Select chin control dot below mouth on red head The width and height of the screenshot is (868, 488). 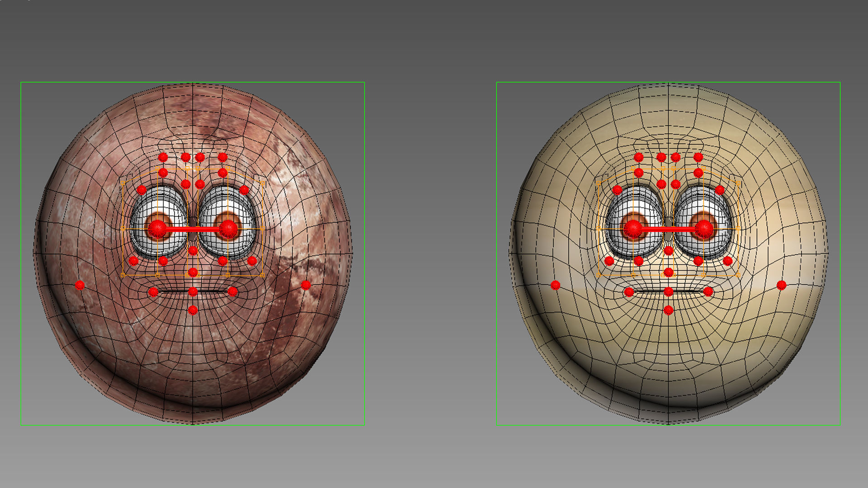point(193,310)
